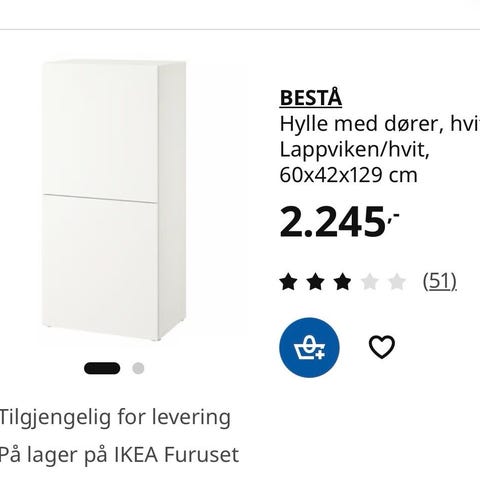Screen dimensions: 480x480
Task: Click the second black rating star
Action: point(316,282)
